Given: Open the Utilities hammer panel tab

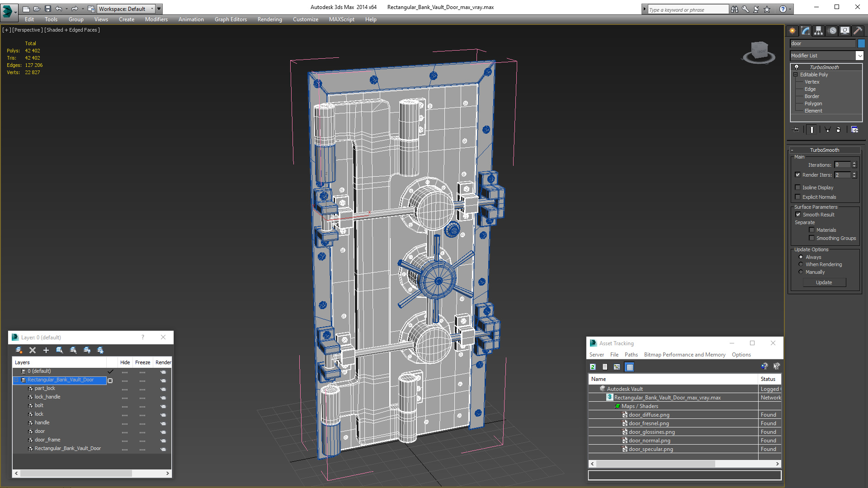Looking at the screenshot, I should coord(858,31).
